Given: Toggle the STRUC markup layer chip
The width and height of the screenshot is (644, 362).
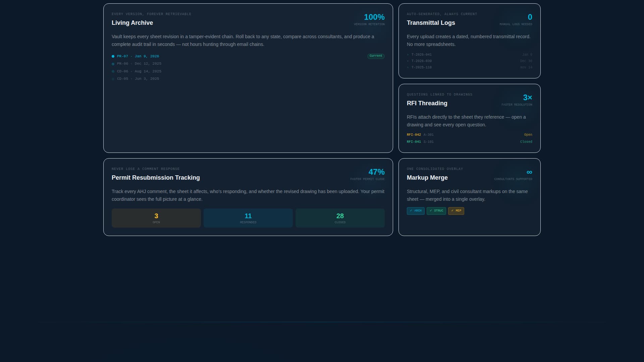Looking at the screenshot, I should pyautogui.click(x=436, y=211).
